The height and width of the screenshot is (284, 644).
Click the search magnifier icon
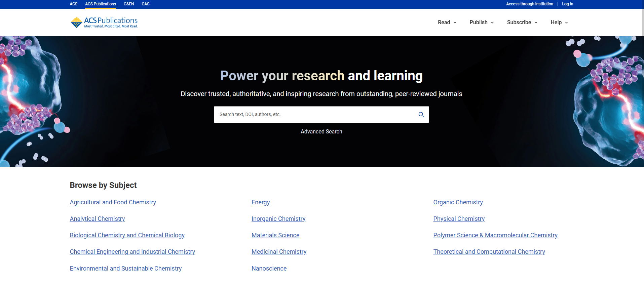pyautogui.click(x=421, y=115)
